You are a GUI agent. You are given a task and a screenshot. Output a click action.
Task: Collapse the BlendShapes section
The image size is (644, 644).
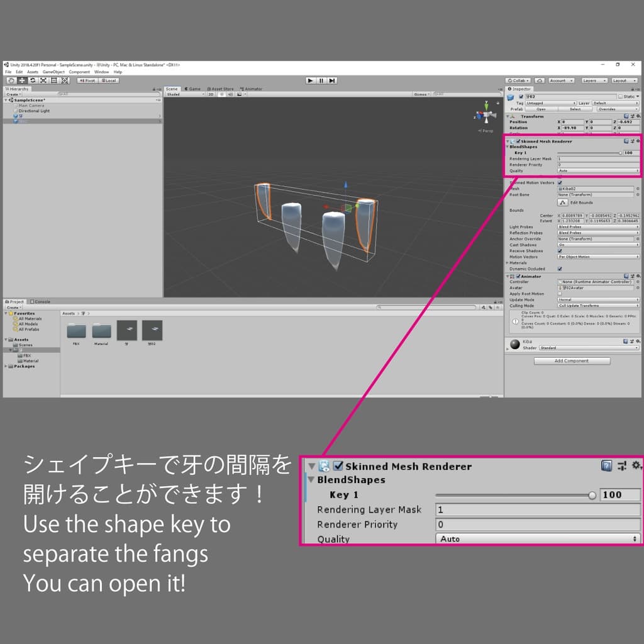(x=508, y=147)
